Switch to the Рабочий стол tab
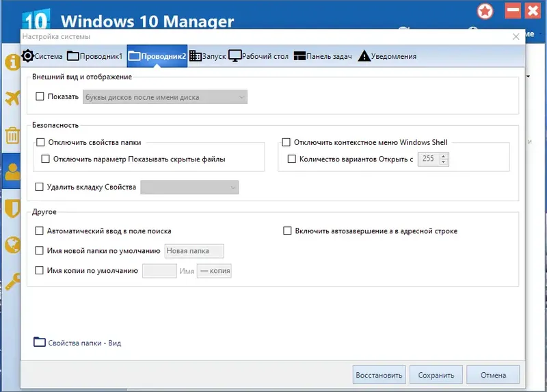547x392 pixels. pyautogui.click(x=258, y=56)
